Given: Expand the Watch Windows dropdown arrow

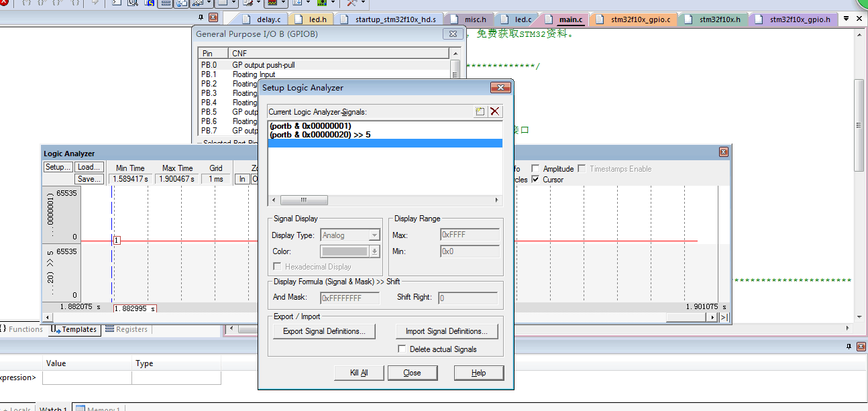Looking at the screenshot, I should point(209,3).
